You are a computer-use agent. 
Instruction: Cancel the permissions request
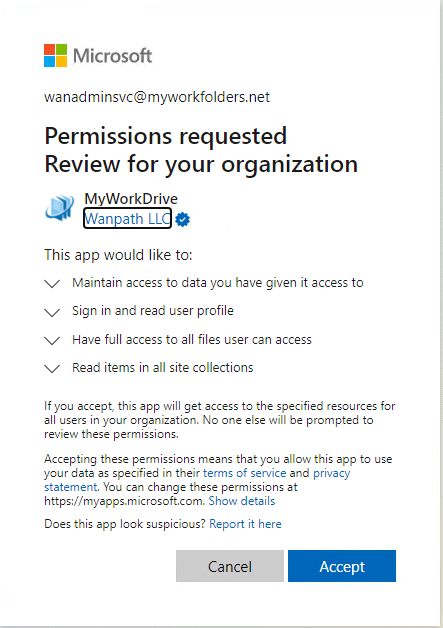point(230,566)
